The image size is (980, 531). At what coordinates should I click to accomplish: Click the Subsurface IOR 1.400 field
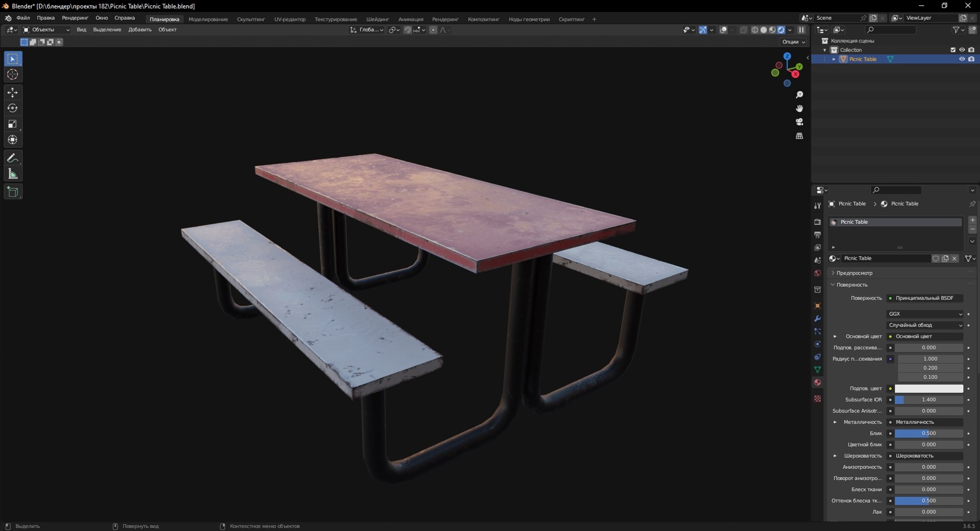click(929, 399)
